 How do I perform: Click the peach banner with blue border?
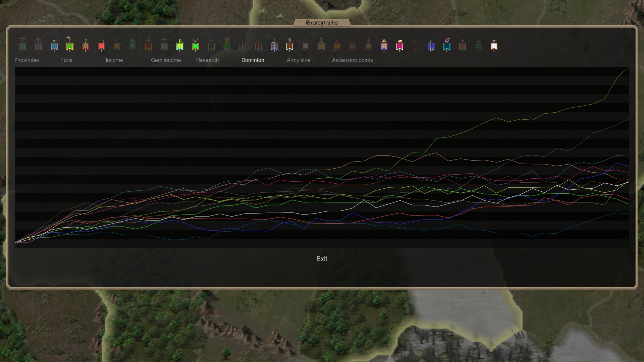pyautogui.click(x=384, y=45)
